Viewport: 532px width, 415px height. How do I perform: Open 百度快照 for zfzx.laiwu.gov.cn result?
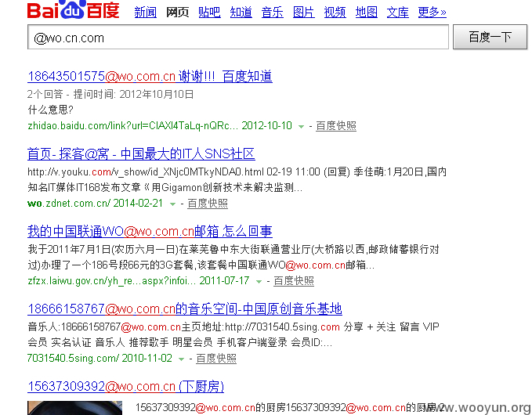[x=294, y=281]
